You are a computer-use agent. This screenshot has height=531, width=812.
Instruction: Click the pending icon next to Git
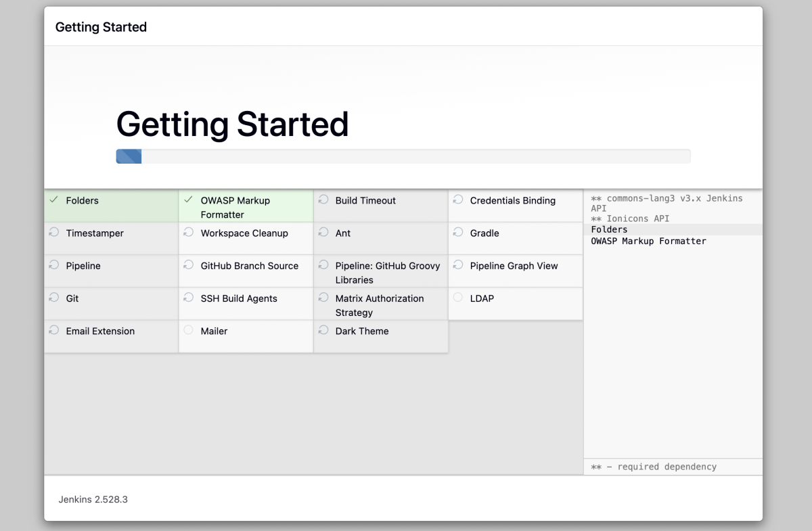coord(53,298)
